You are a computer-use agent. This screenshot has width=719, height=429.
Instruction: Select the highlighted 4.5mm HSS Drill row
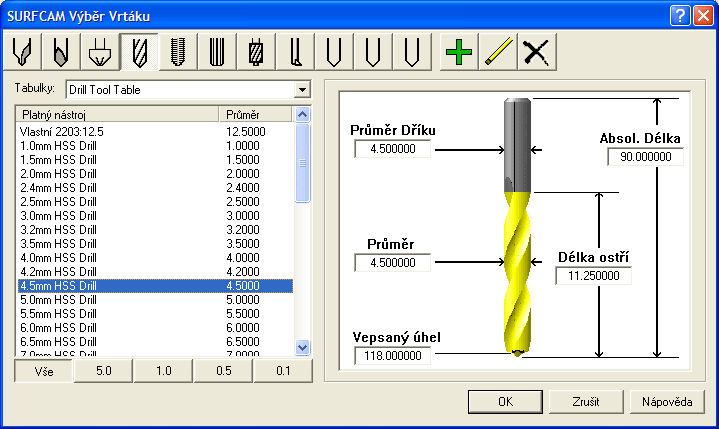tap(155, 286)
